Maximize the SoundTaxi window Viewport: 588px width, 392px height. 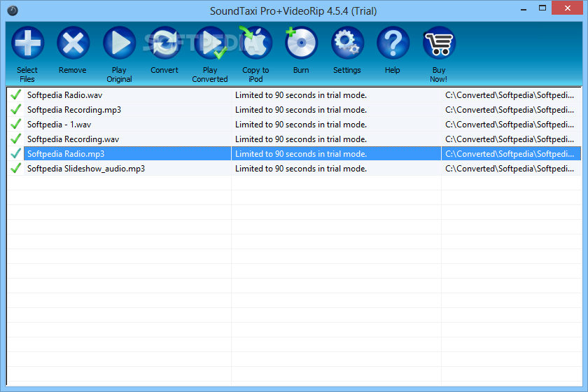point(542,8)
